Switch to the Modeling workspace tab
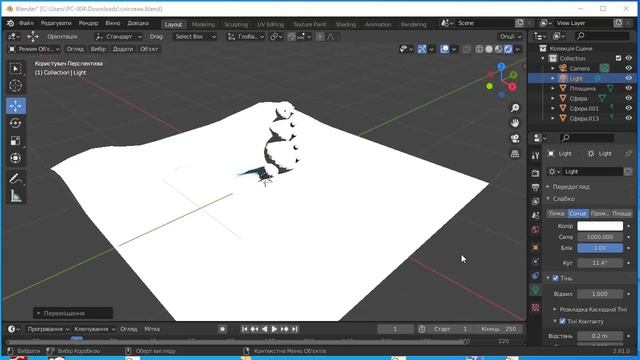 click(x=203, y=24)
